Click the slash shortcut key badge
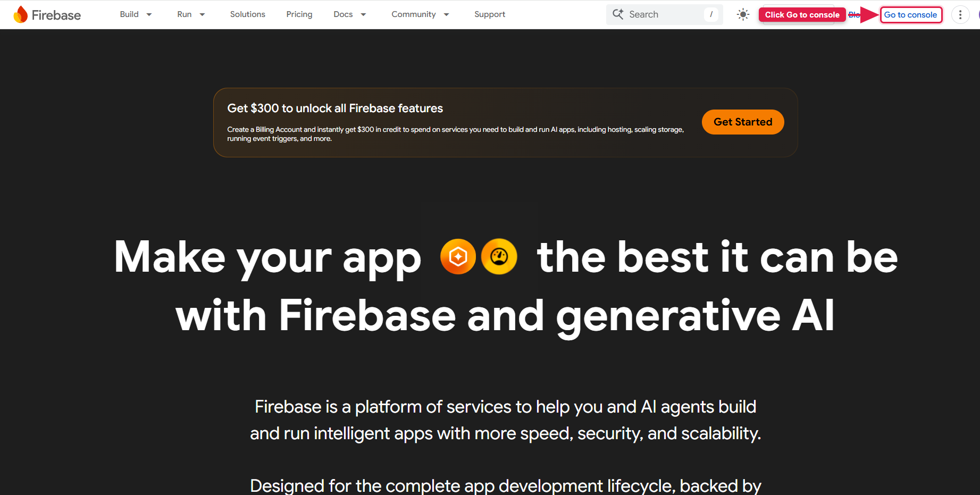Screen dimensions: 980x495 (x=711, y=14)
